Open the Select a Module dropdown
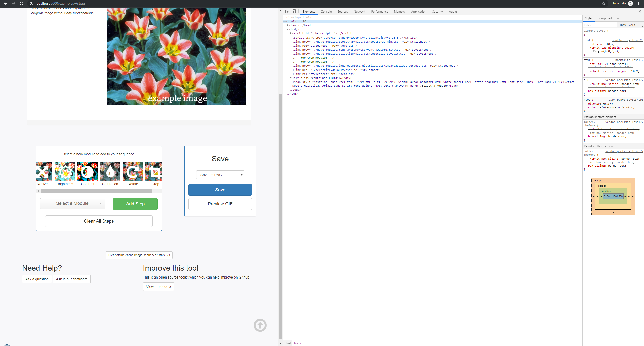The width and height of the screenshot is (644, 346). pos(73,203)
